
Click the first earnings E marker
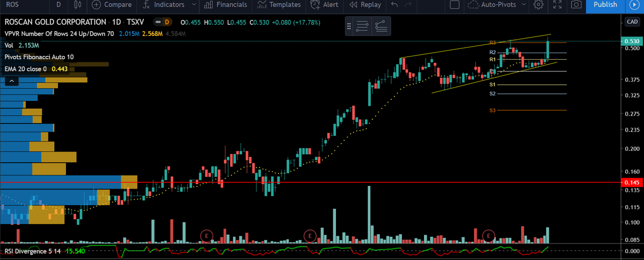[x=207, y=235]
